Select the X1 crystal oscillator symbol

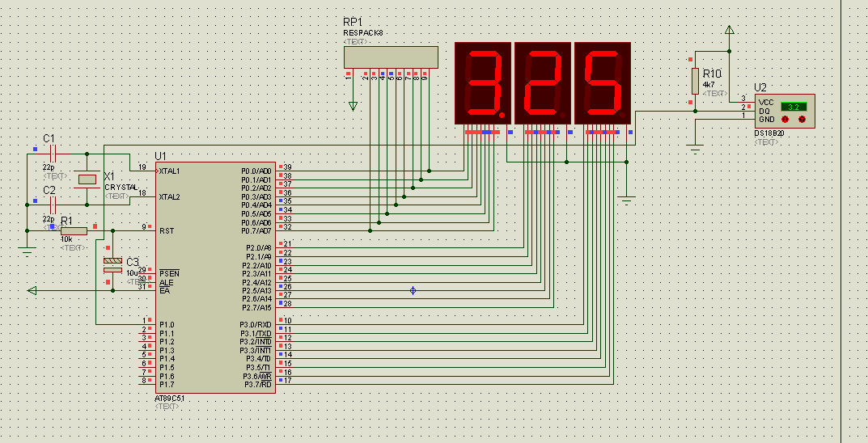tap(87, 179)
